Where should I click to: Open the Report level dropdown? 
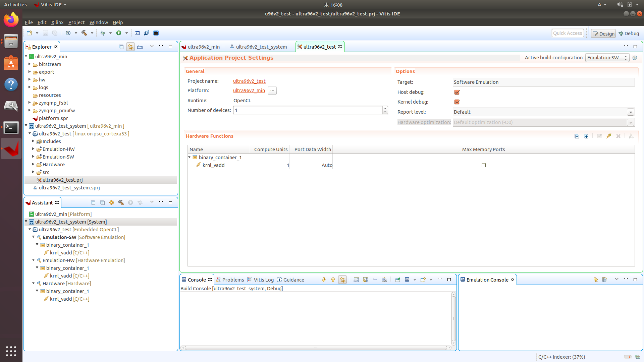pyautogui.click(x=631, y=112)
